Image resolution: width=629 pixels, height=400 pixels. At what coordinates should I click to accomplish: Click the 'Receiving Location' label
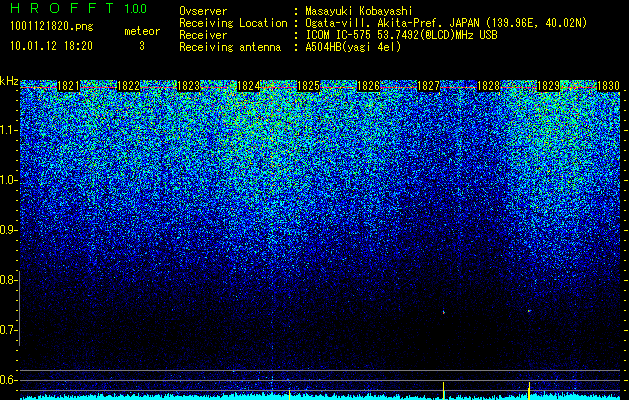[x=233, y=23]
